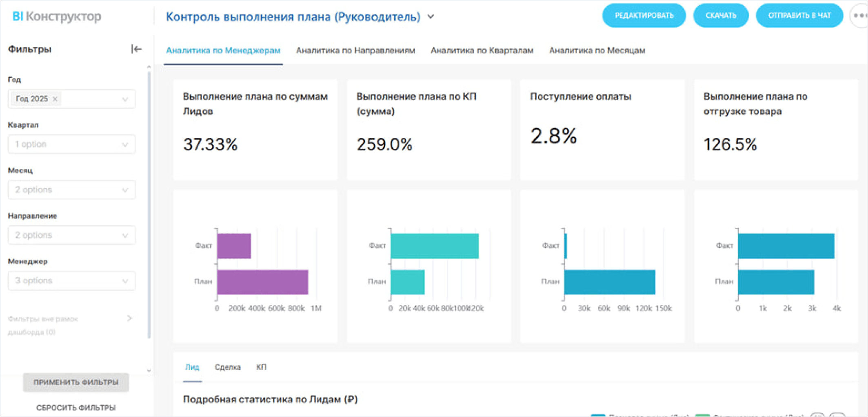Screen dimensions: 868x417
Task: Open the Месяц filter dropdown
Action: tap(71, 190)
